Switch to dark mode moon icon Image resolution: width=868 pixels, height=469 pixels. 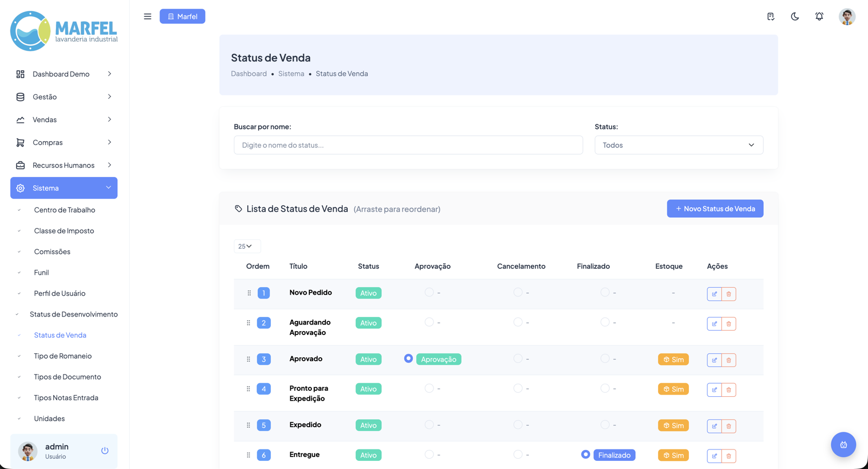point(795,16)
